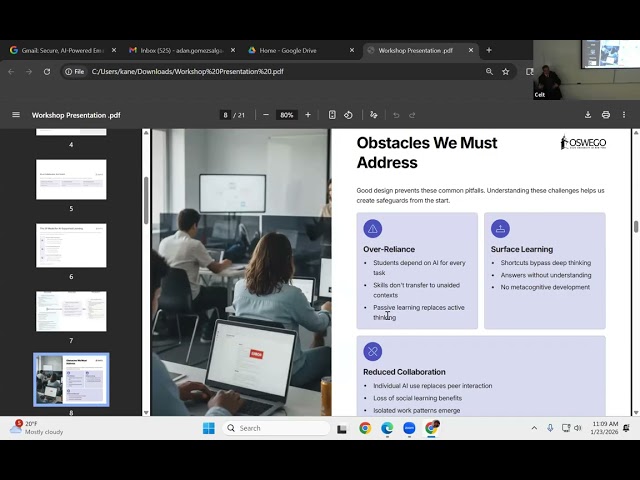The image size is (640, 480).
Task: Close the Inbox (525) tab
Action: [233, 50]
